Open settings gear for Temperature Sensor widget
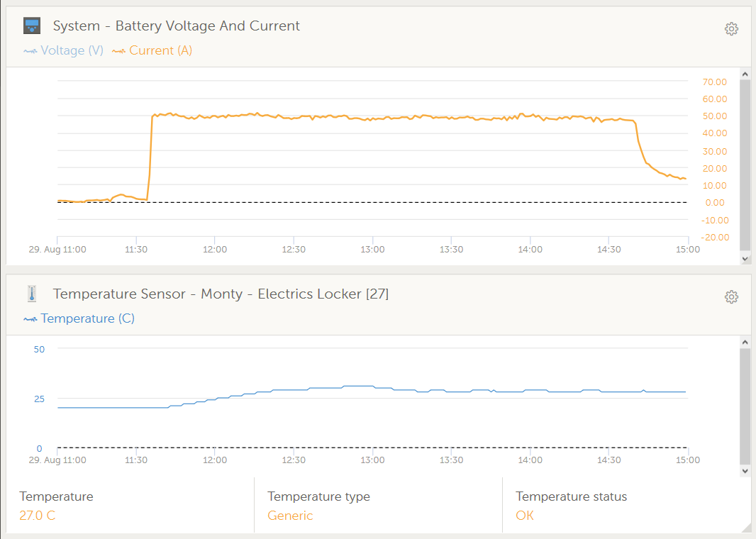 tap(731, 297)
